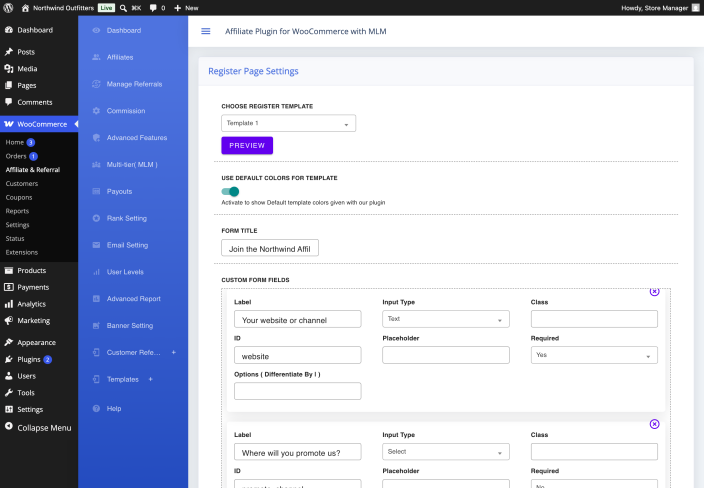Click the ID field containing 'website'
The height and width of the screenshot is (488, 704).
(297, 355)
